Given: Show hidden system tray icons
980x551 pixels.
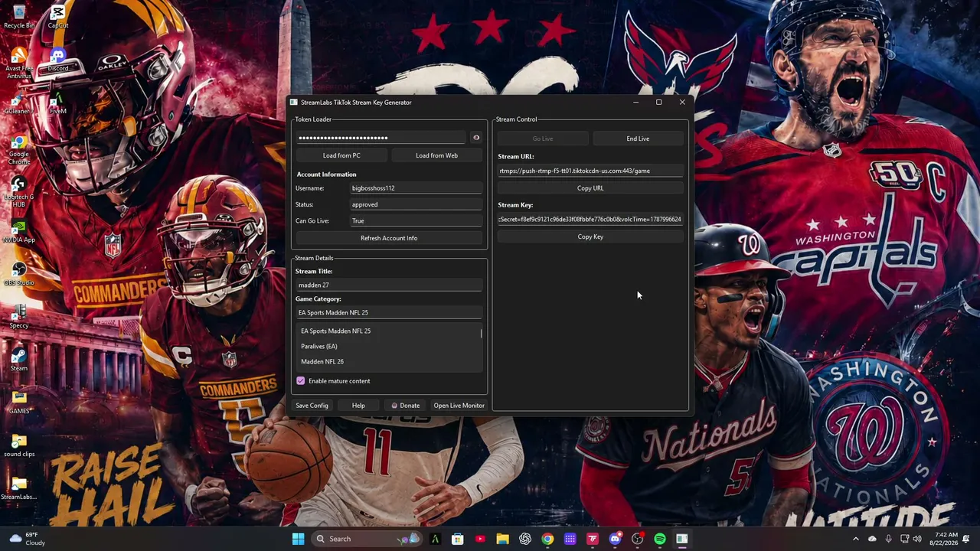Looking at the screenshot, I should click(856, 539).
